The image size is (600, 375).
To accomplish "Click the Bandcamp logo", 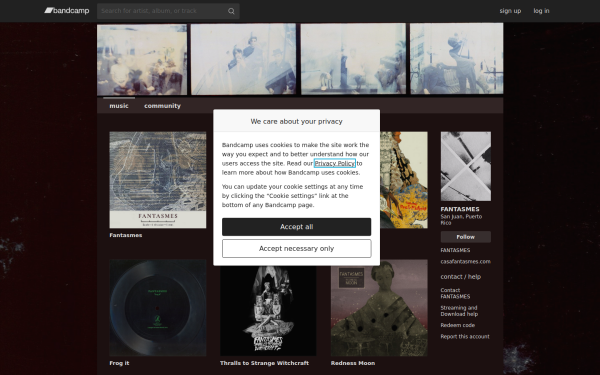I will click(x=67, y=11).
